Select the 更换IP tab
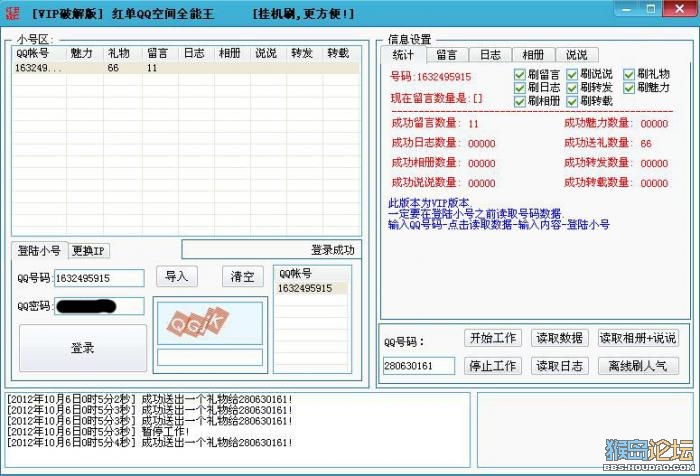Screen dimensions: 700x476 (x=88, y=251)
